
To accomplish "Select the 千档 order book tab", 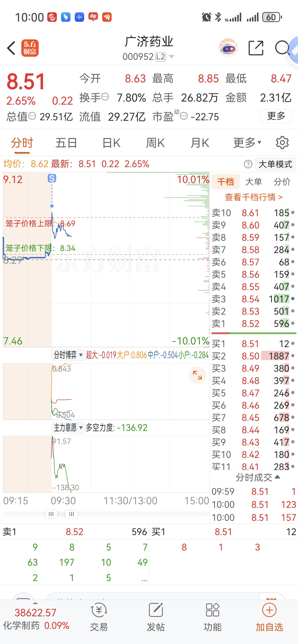I will [225, 182].
